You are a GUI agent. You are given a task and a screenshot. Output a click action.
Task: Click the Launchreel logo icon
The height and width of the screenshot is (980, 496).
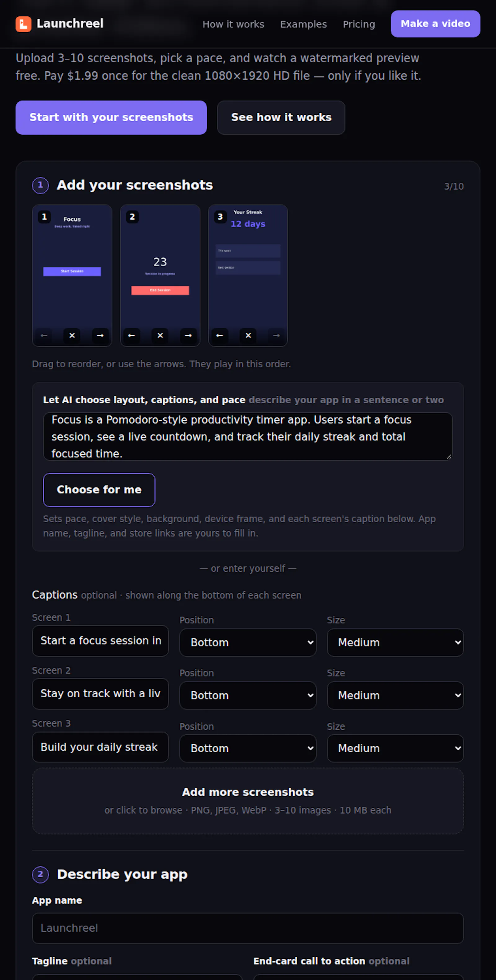(24, 24)
